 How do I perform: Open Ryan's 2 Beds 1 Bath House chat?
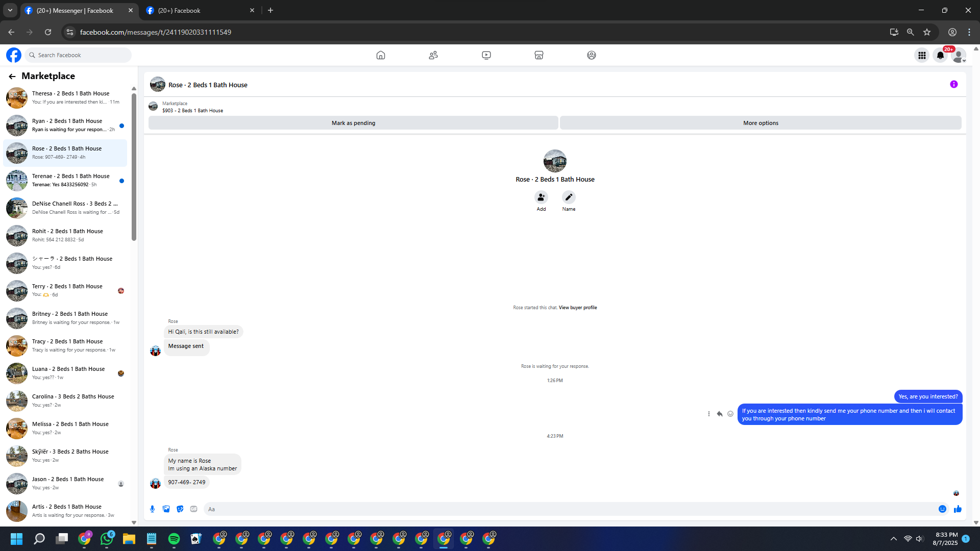point(65,126)
